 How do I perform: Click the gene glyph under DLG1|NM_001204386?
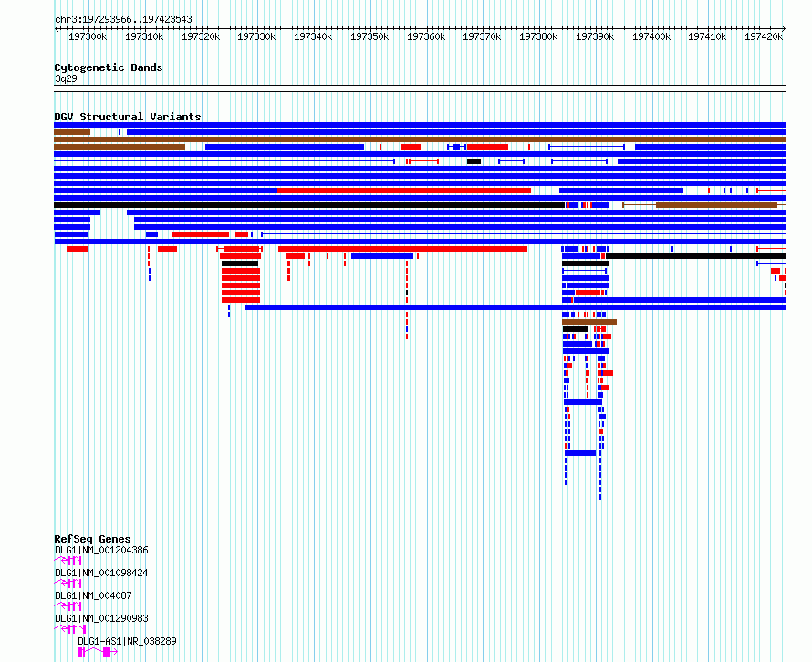68,561
